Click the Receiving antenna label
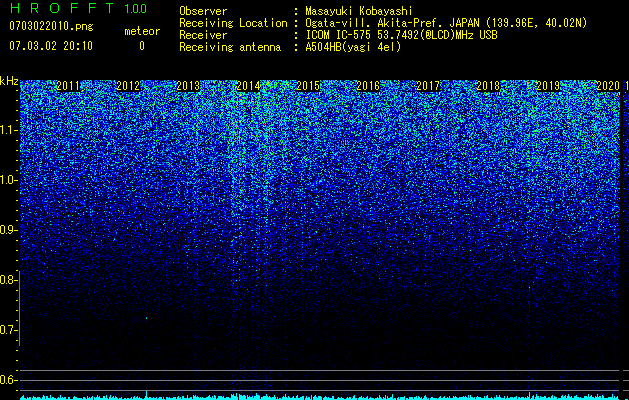The image size is (629, 400). [x=230, y=47]
